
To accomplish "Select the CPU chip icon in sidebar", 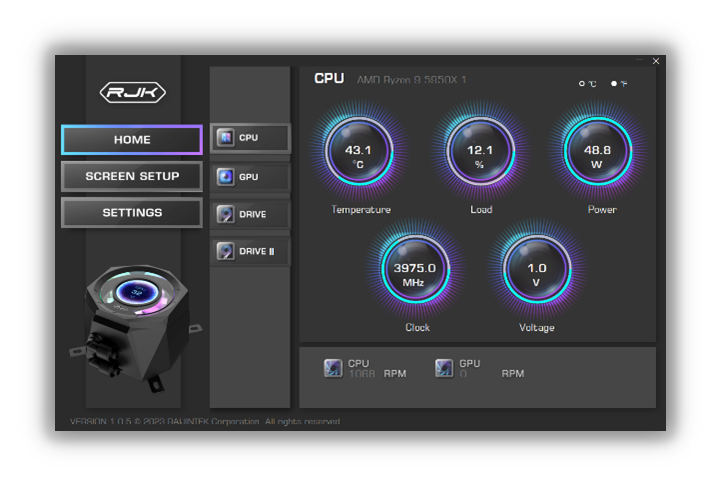I will (x=226, y=138).
